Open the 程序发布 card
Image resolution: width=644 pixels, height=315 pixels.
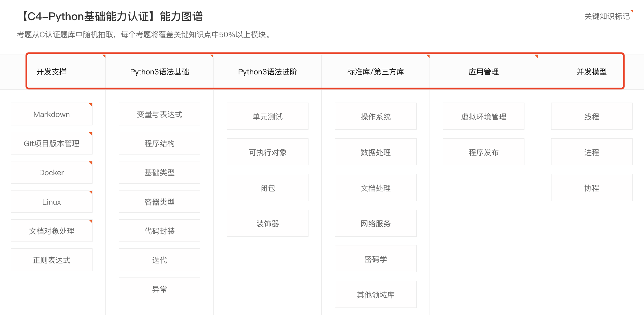point(484,152)
